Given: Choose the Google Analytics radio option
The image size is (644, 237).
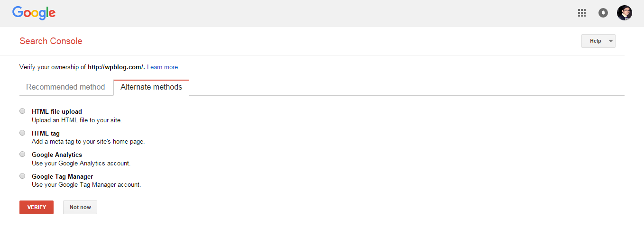Looking at the screenshot, I should tap(22, 154).
